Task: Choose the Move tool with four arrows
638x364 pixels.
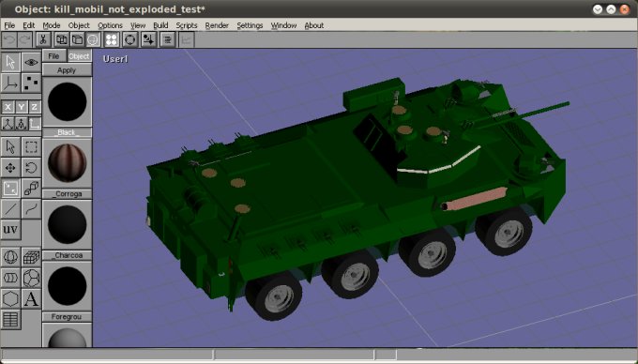Action: click(x=10, y=168)
